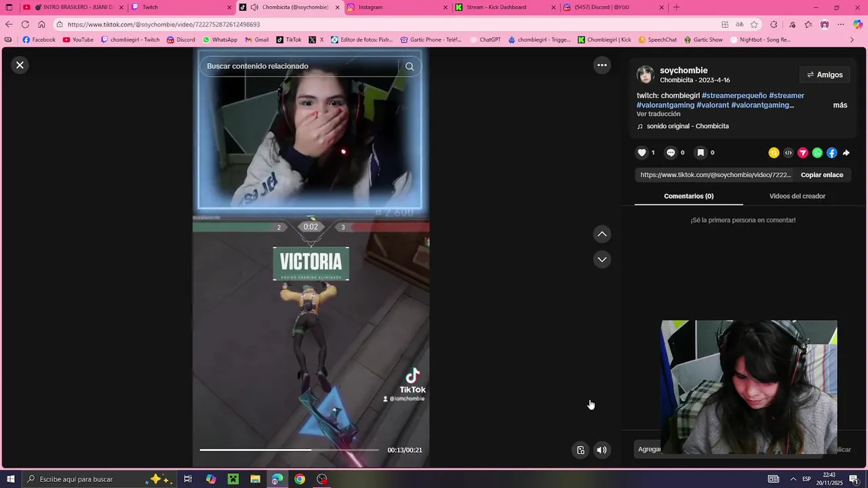Click Ver traducción

pyautogui.click(x=658, y=114)
